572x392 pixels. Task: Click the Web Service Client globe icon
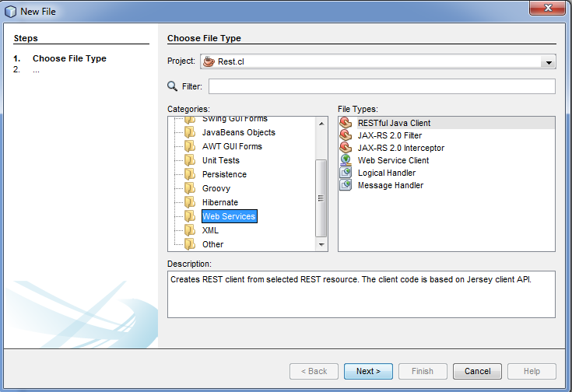(x=346, y=160)
